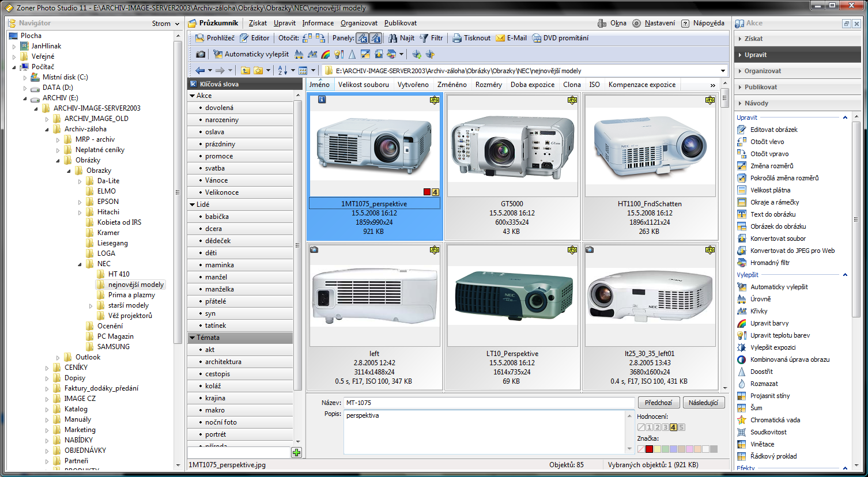Start DVD promítání from toolbar
This screenshot has height=477, width=868.
click(560, 38)
